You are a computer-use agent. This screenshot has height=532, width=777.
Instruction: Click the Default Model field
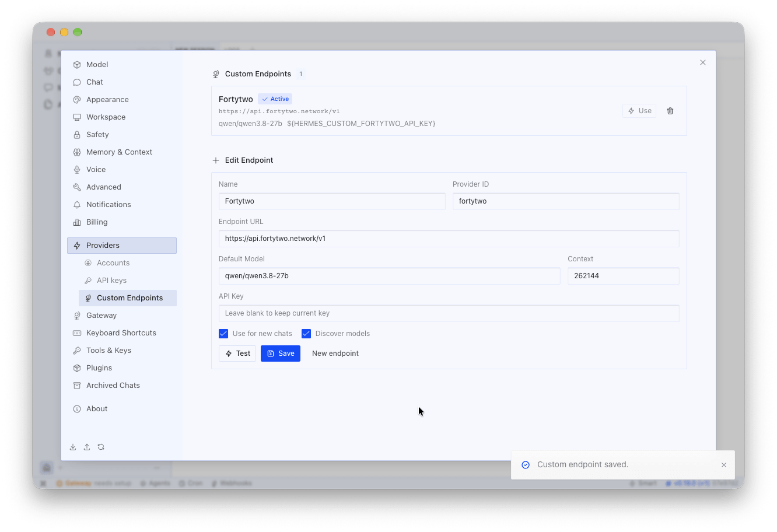(x=390, y=276)
